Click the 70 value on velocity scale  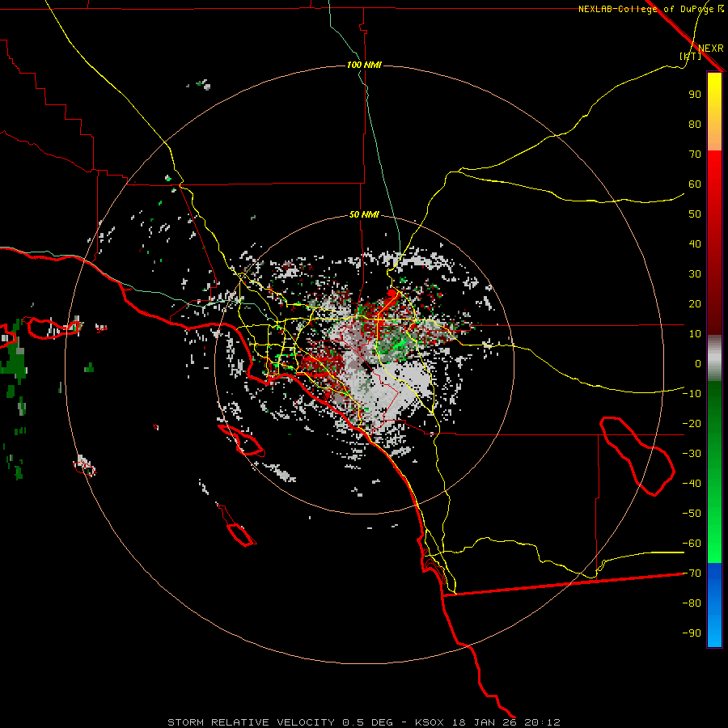point(695,154)
